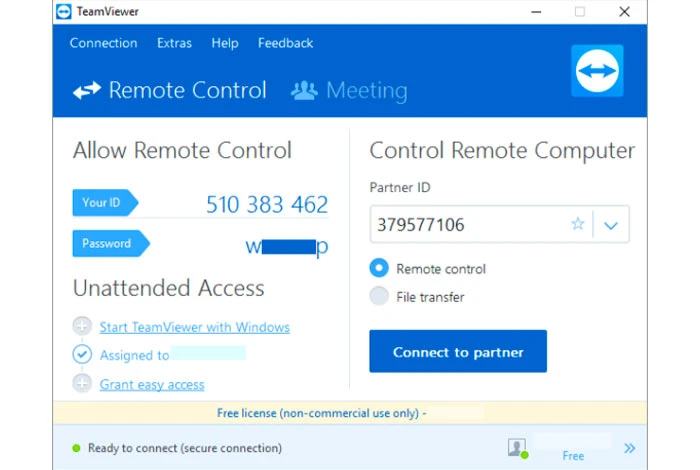Screen dimensions: 700x470
Task: Click Your ID number 510 383 462
Action: pyautogui.click(x=267, y=205)
